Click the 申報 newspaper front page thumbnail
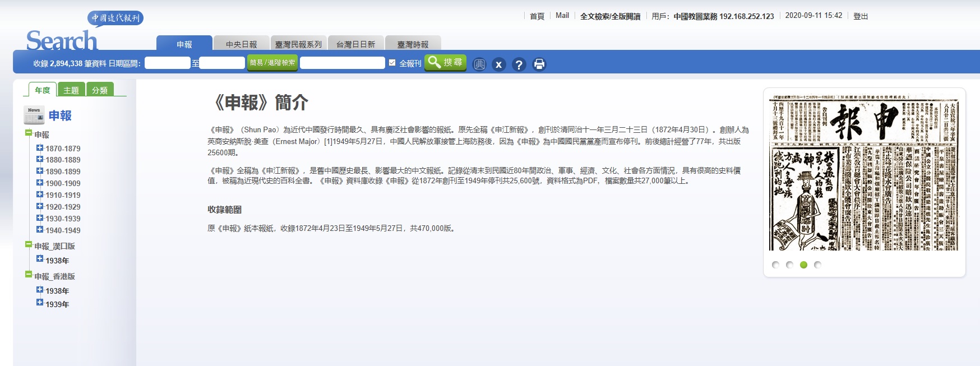Viewport: 980px width, 366px height. [x=863, y=173]
